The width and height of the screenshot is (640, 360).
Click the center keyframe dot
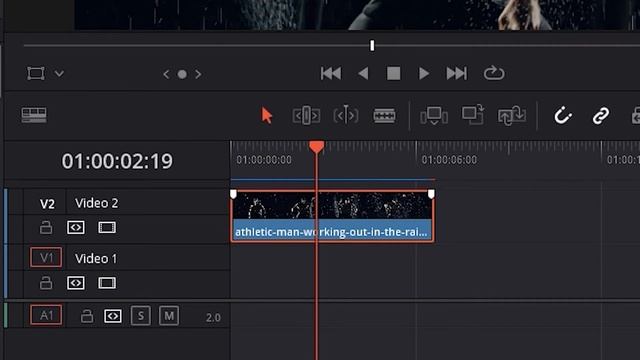click(182, 74)
